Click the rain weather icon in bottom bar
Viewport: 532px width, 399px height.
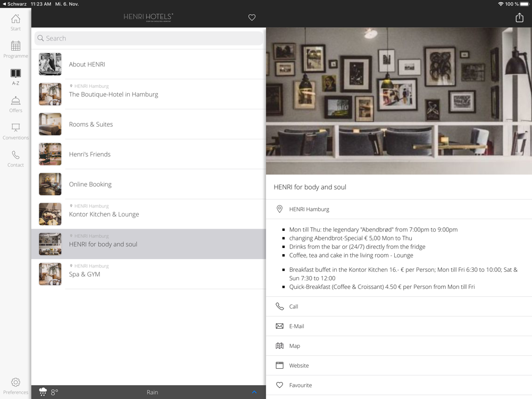point(43,392)
